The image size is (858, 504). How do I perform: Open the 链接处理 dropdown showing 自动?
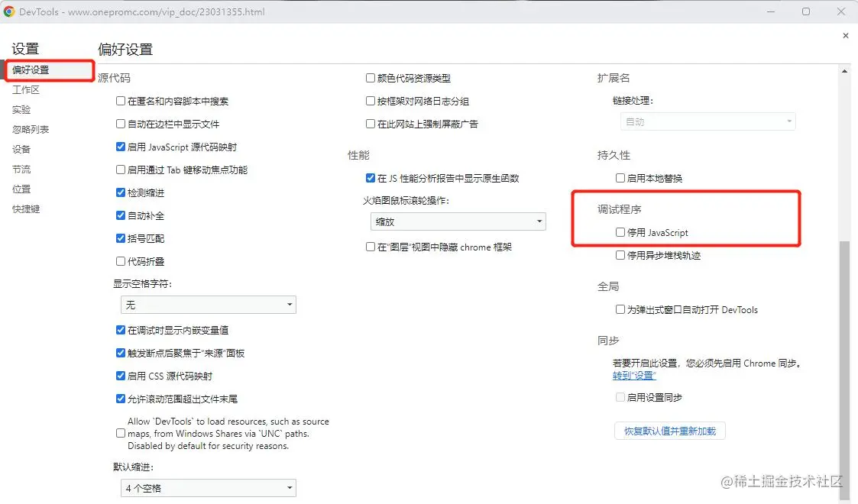(x=708, y=121)
